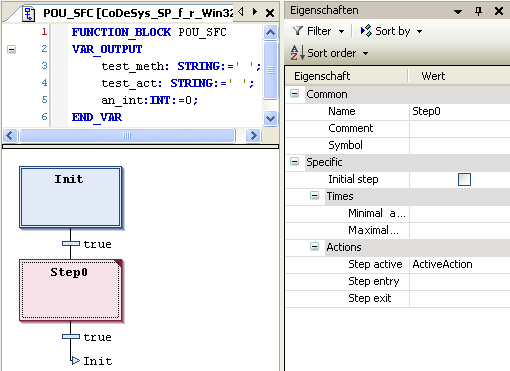Click the A-Z Sort order icon
The width and height of the screenshot is (510, 371).
(297, 53)
